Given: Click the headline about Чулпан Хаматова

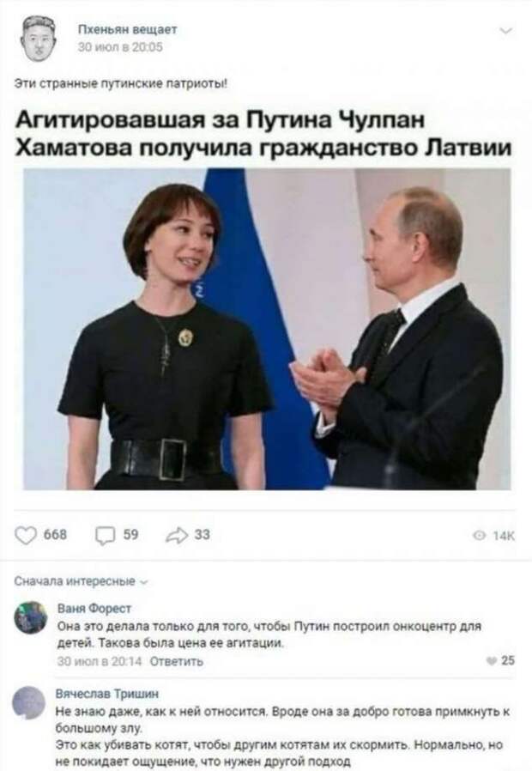Looking at the screenshot, I should coord(263,133).
